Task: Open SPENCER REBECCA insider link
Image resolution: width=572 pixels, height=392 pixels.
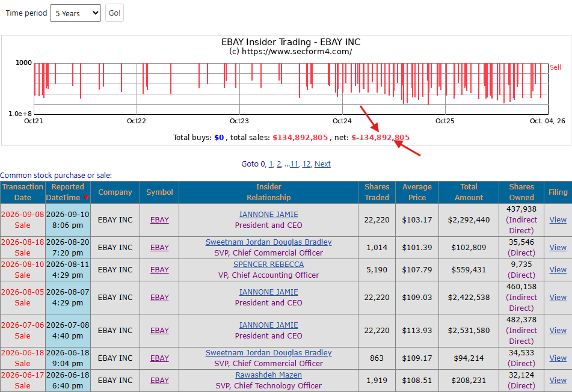Action: pyautogui.click(x=268, y=265)
